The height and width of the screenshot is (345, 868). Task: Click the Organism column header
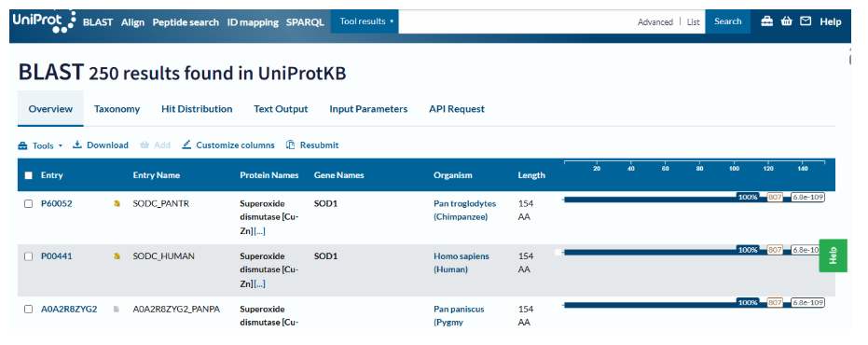coord(453,175)
